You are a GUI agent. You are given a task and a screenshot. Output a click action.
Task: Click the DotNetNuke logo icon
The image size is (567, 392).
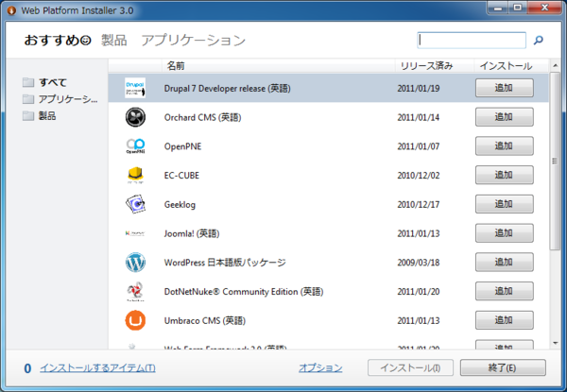click(x=135, y=291)
